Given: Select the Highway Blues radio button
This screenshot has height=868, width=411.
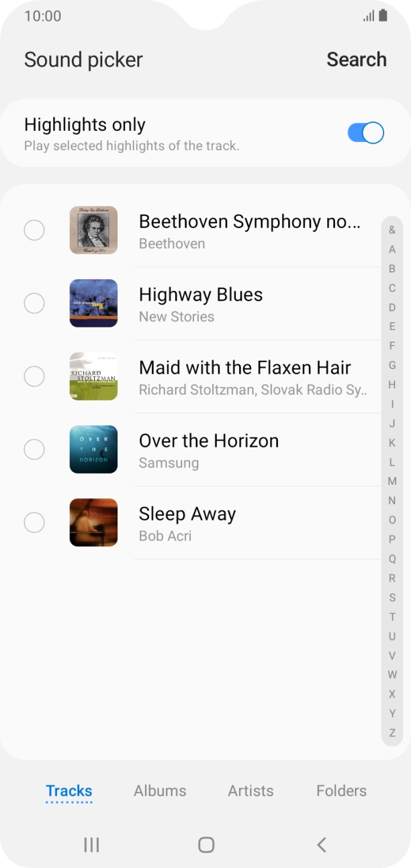Looking at the screenshot, I should click(34, 303).
